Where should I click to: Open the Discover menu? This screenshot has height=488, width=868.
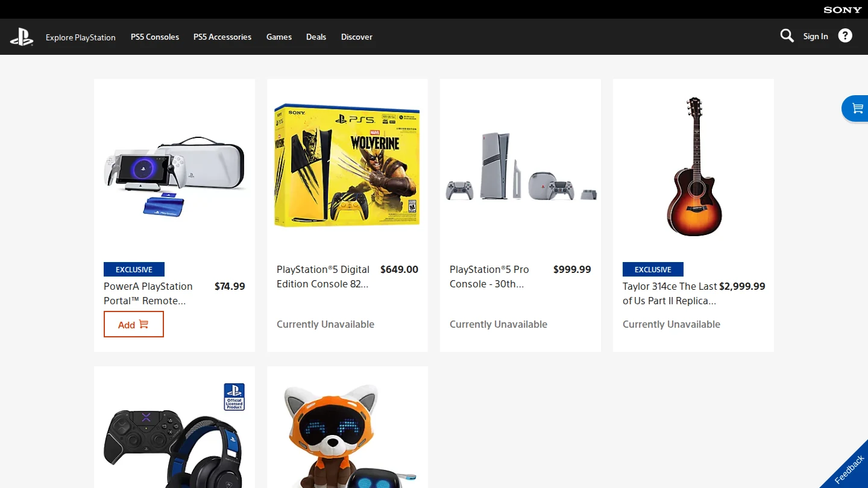tap(357, 37)
